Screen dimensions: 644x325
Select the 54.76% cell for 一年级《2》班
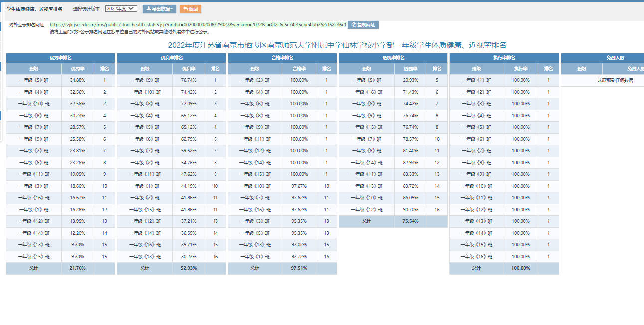point(189,163)
